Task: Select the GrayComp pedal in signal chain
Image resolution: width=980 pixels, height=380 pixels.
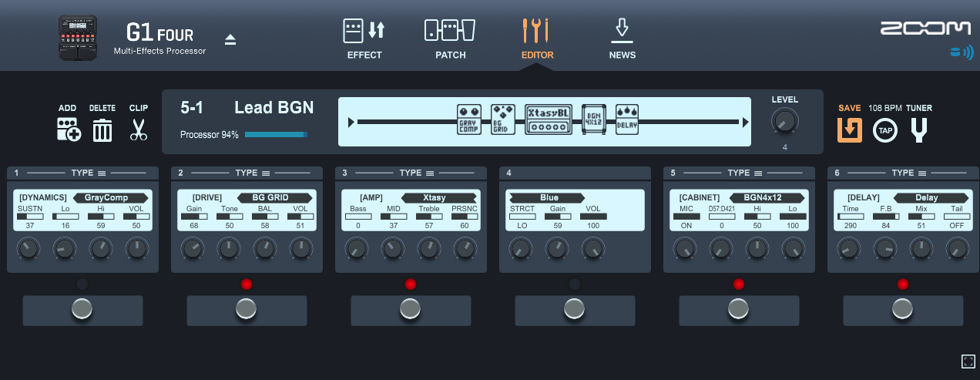Action: (469, 119)
